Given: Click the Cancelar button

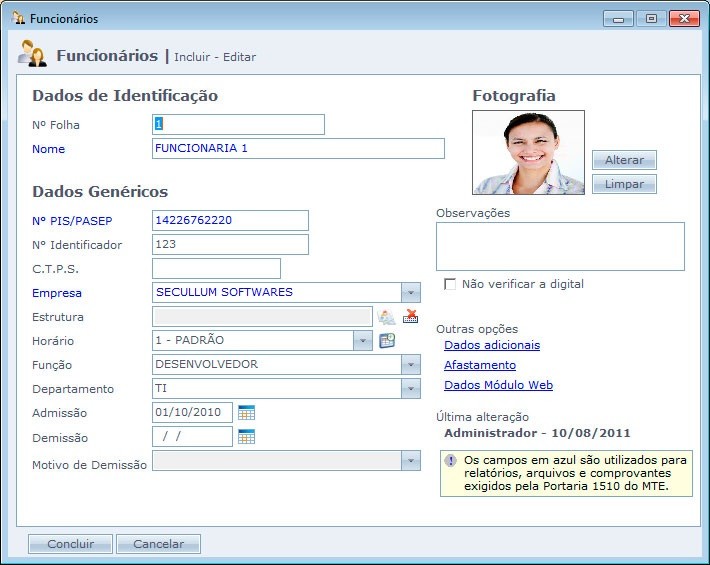Looking at the screenshot, I should pos(158,544).
